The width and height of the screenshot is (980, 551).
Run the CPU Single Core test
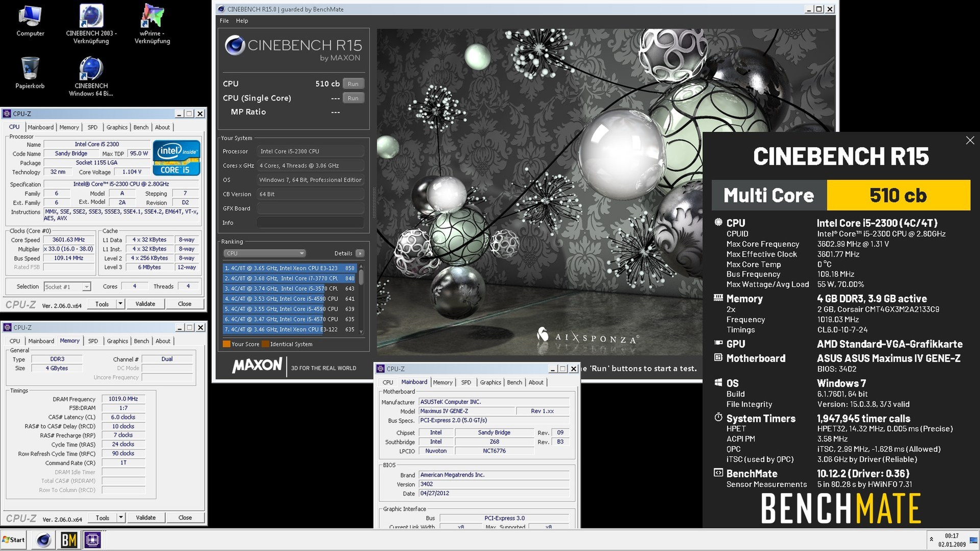pos(353,98)
